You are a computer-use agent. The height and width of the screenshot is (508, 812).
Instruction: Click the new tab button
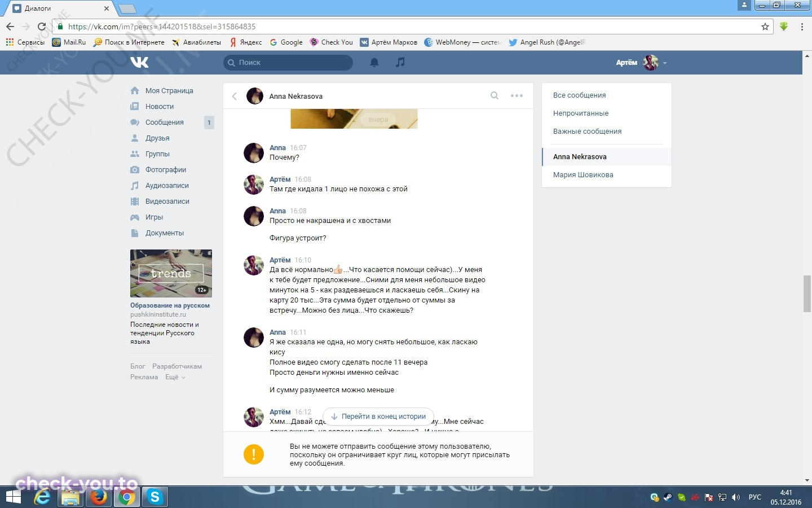pos(127,8)
